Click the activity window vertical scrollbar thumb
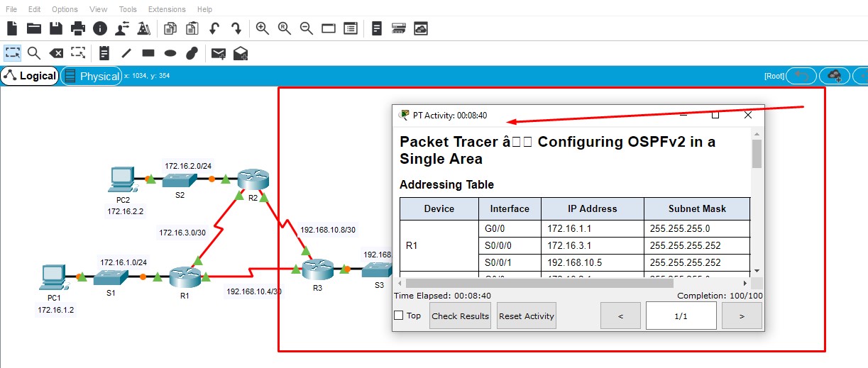 757,154
